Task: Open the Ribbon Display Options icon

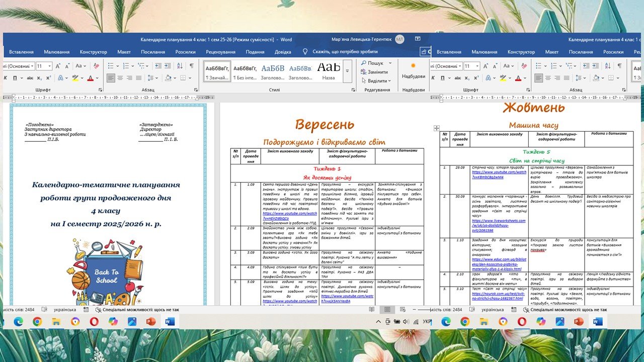Action: point(418,39)
